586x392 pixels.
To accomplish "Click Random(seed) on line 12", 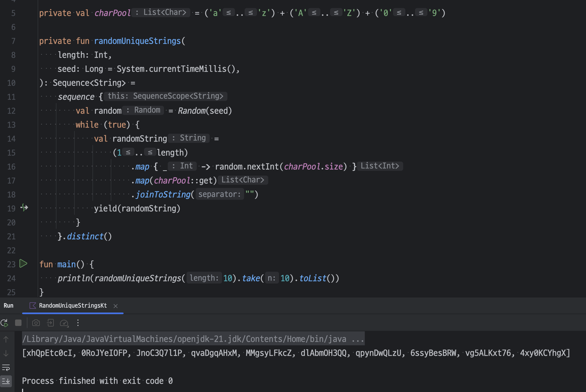I will (x=205, y=111).
